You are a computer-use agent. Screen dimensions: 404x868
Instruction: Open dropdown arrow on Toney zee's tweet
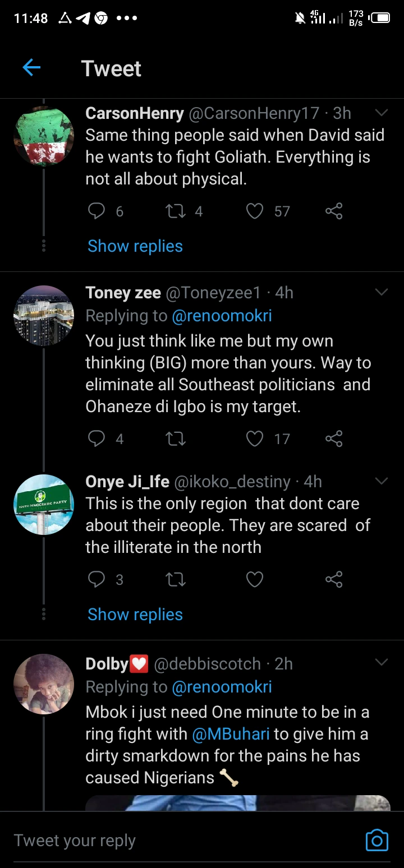tap(382, 292)
